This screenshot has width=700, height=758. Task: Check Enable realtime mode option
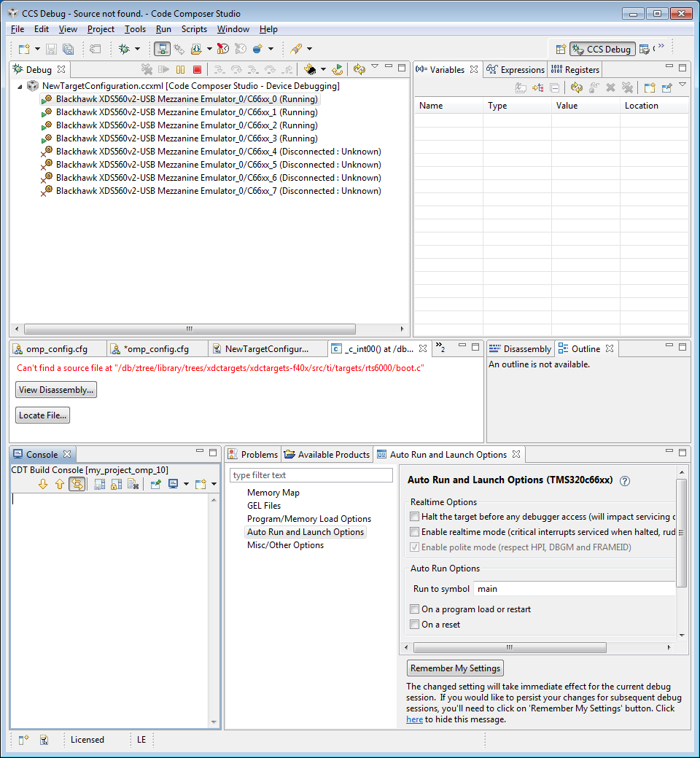click(414, 532)
